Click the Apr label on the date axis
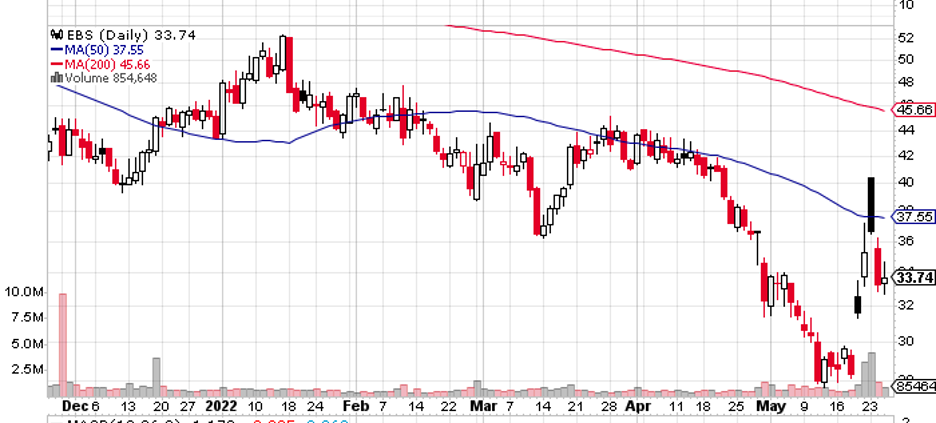The width and height of the screenshot is (936, 423). [636, 407]
